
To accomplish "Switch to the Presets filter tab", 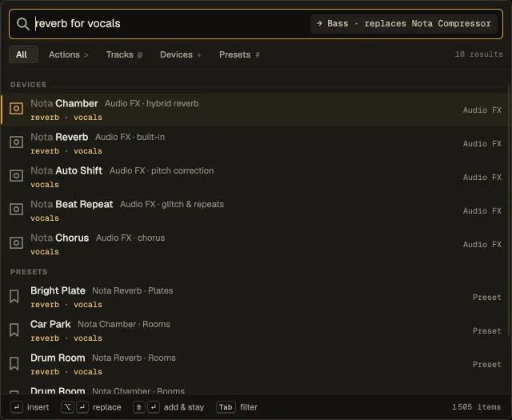I will pos(239,54).
